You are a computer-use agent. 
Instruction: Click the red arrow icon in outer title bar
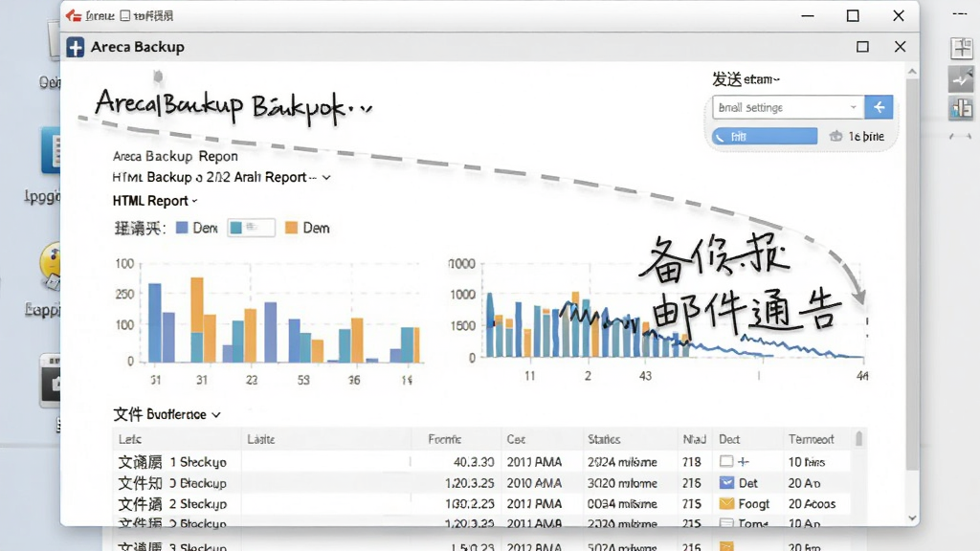pyautogui.click(x=73, y=15)
